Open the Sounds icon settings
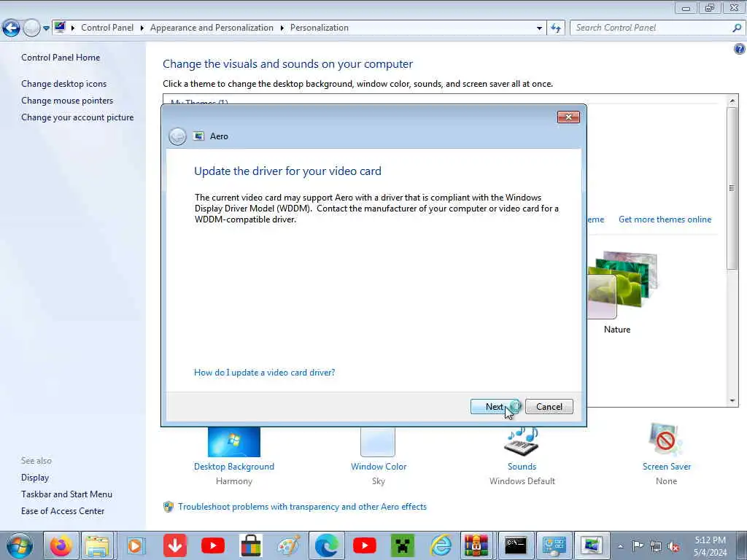Viewport: 747px width, 560px height. pos(522,441)
